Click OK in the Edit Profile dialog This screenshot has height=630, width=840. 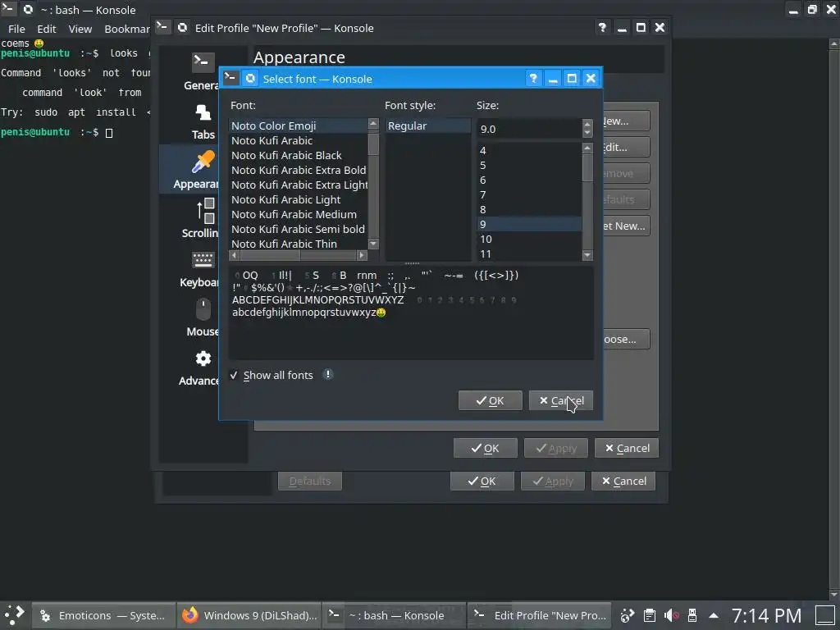click(x=486, y=448)
